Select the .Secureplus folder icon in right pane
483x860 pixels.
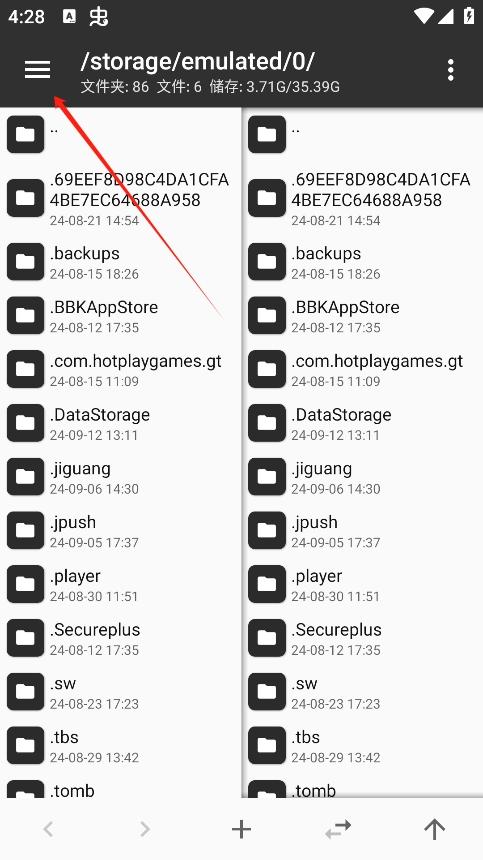pyautogui.click(x=267, y=638)
